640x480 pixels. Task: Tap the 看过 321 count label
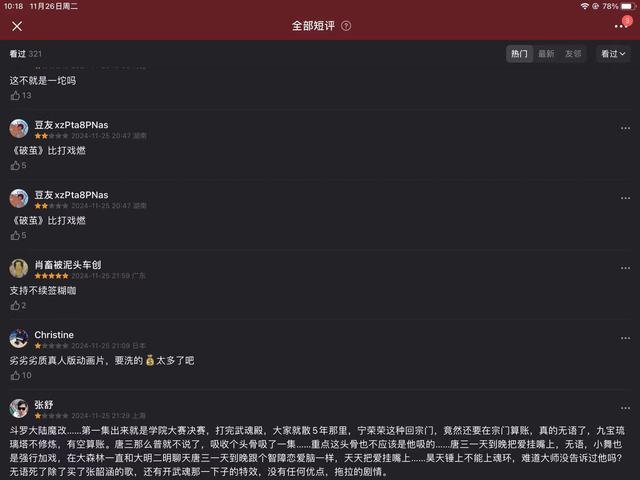[x=26, y=54]
